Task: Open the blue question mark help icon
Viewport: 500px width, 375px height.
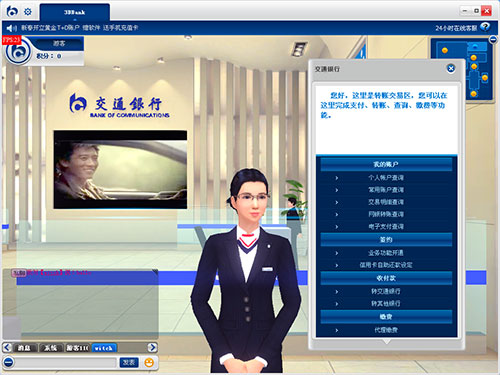Action: [485, 27]
